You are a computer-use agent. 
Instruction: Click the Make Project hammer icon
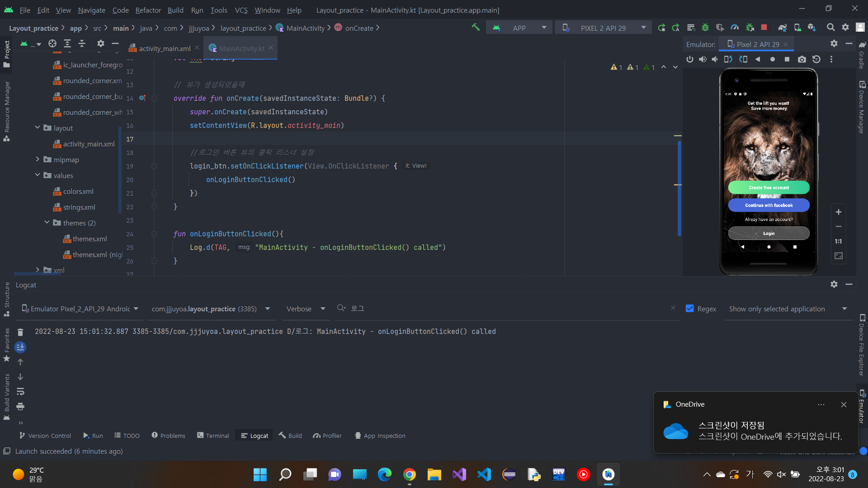click(x=476, y=28)
